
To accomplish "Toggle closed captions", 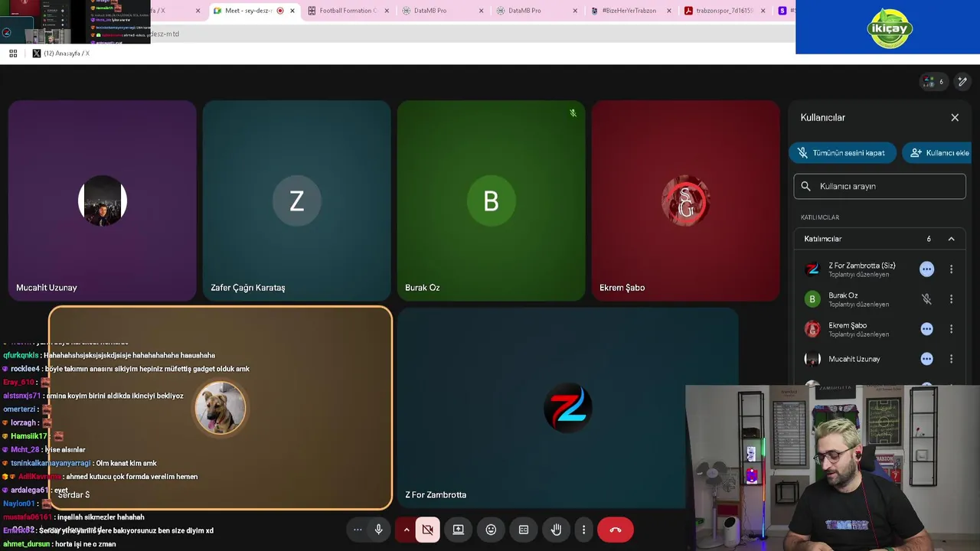I will tap(524, 530).
